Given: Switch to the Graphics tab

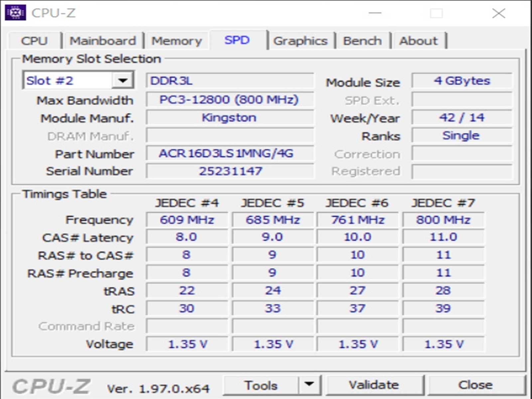Looking at the screenshot, I should 300,41.
